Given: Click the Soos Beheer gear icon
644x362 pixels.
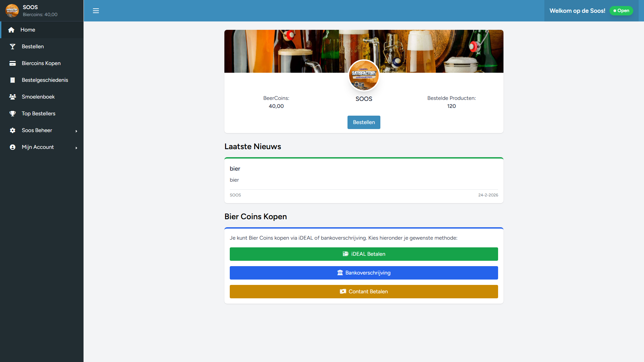Looking at the screenshot, I should click(12, 130).
